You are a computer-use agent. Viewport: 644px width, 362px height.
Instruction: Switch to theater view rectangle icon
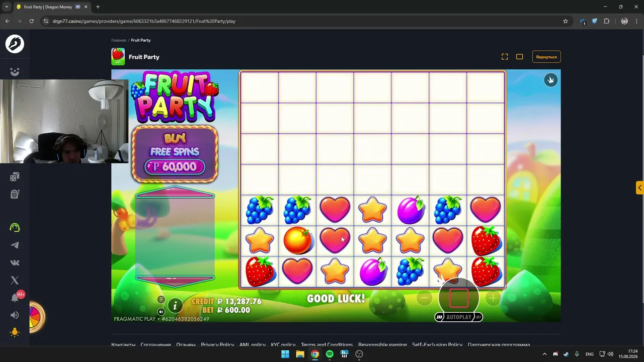[x=520, y=57]
